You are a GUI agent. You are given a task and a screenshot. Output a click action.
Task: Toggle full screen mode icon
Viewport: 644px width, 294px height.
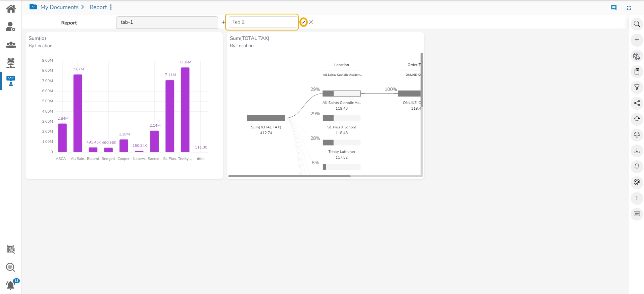(629, 8)
